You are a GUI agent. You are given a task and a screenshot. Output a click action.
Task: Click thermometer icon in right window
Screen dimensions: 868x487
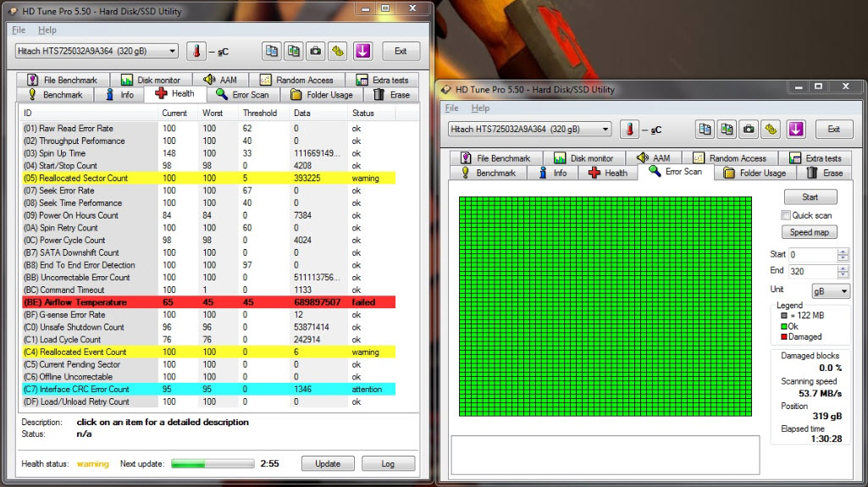629,130
